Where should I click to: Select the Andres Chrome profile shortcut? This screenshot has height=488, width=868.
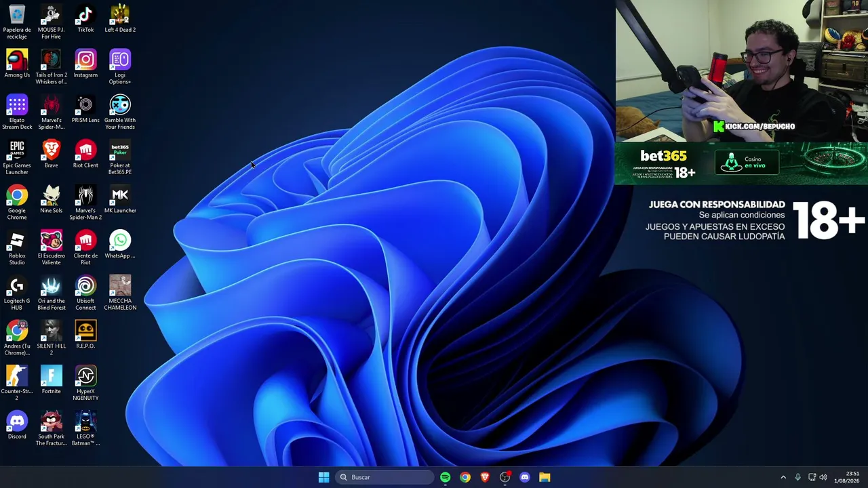click(17, 338)
